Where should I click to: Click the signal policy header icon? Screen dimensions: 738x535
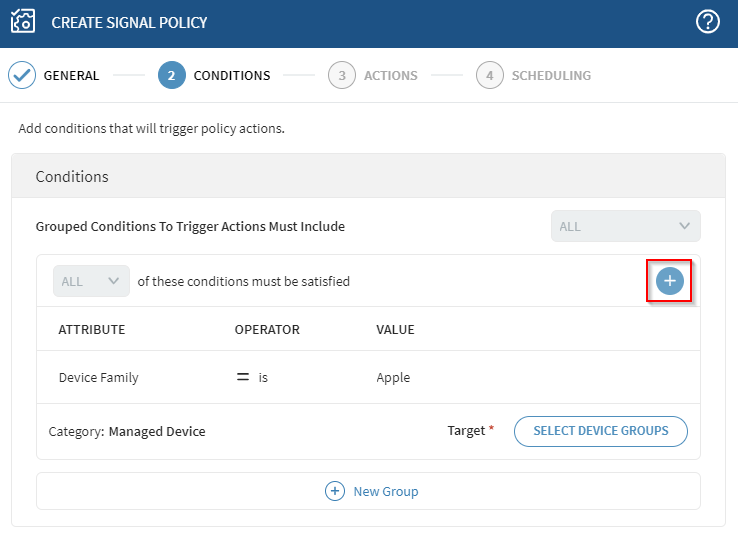pyautogui.click(x=23, y=22)
